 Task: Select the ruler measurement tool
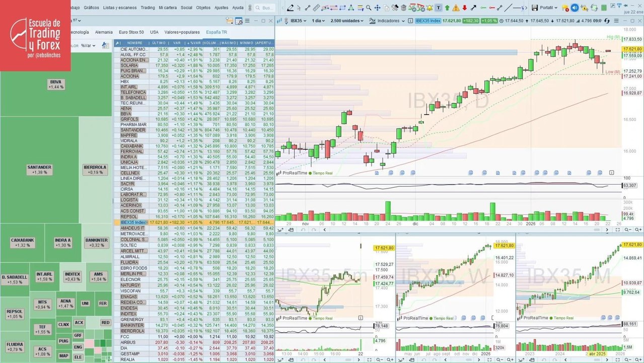click(x=317, y=8)
